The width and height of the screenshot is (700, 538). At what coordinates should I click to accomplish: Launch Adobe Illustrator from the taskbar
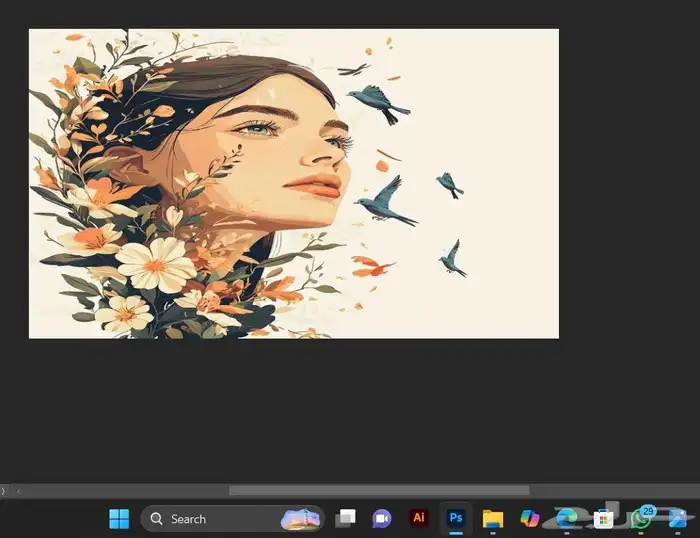click(x=418, y=518)
